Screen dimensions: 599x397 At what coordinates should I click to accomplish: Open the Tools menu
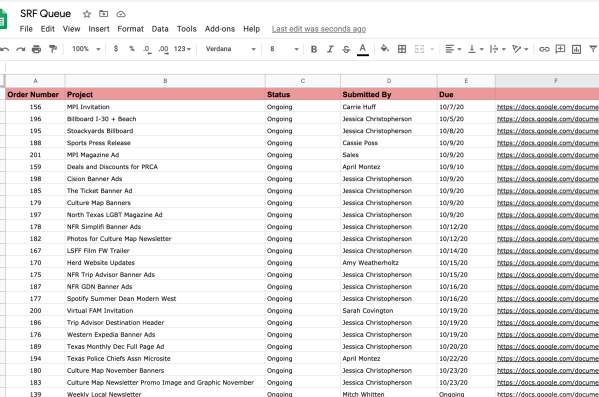(x=187, y=29)
